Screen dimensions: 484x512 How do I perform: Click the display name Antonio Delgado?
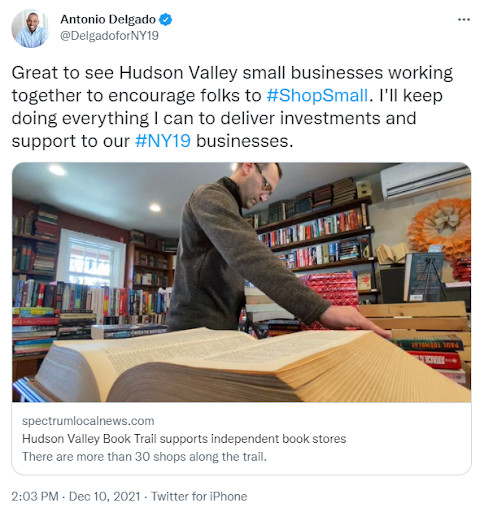point(108,20)
